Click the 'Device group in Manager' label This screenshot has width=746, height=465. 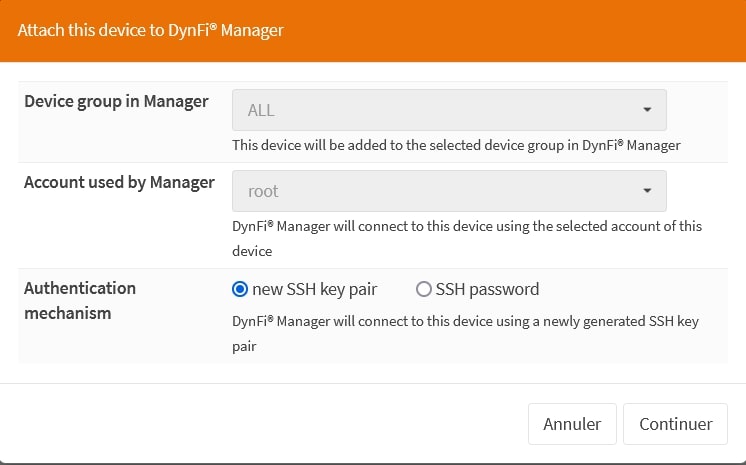pyautogui.click(x=116, y=101)
